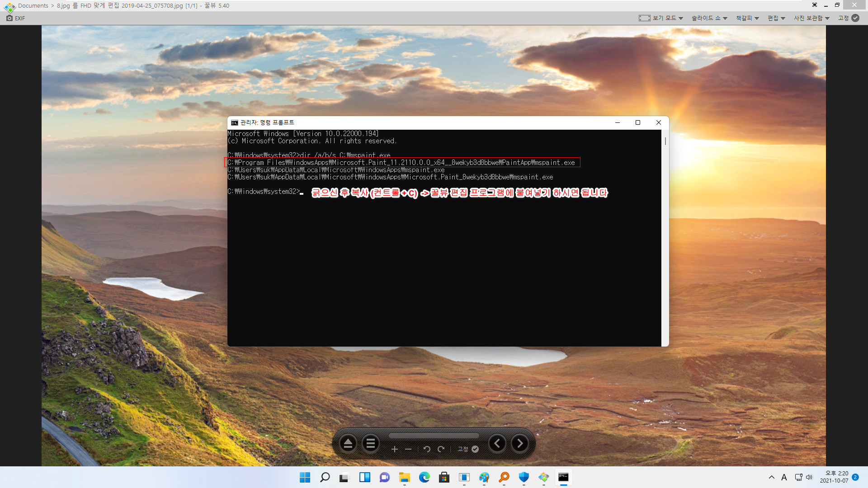The height and width of the screenshot is (488, 868).
Task: Switch to Honeyview viewer on taskbar
Action: [x=544, y=477]
